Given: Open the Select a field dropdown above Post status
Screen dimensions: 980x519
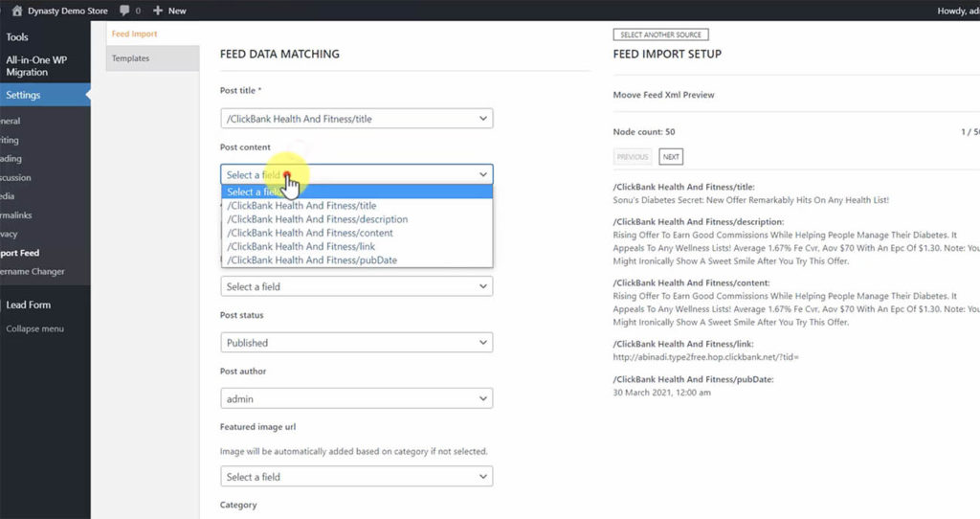Looking at the screenshot, I should click(x=356, y=286).
